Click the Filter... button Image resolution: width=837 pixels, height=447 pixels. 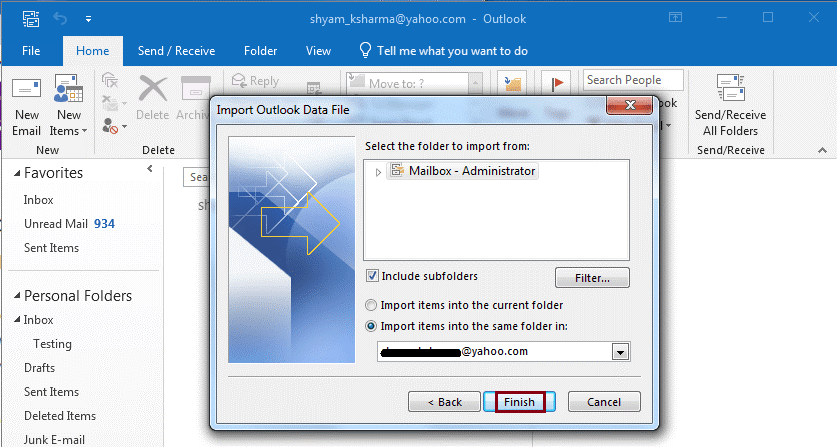click(592, 278)
